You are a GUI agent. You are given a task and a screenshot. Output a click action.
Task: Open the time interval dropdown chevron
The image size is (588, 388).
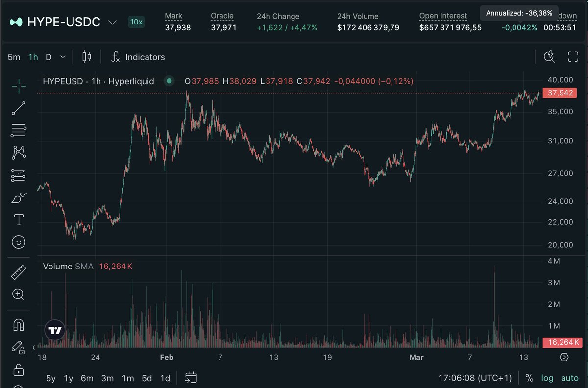[63, 57]
